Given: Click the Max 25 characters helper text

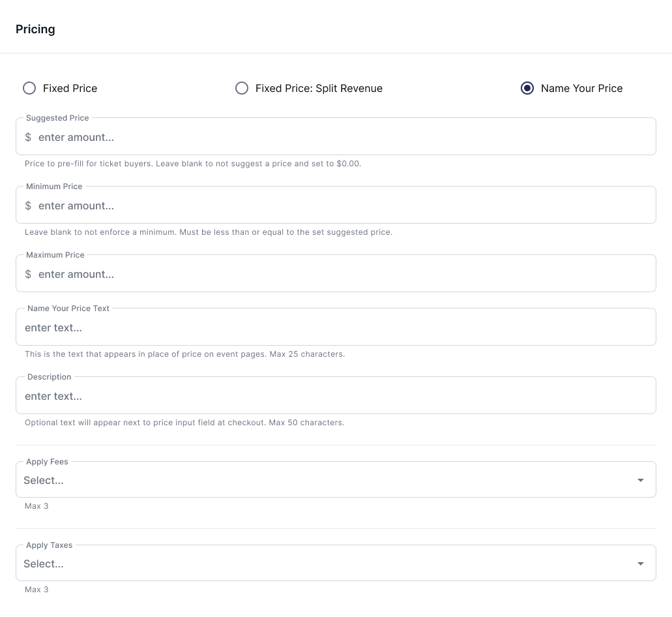Looking at the screenshot, I should click(x=307, y=354).
